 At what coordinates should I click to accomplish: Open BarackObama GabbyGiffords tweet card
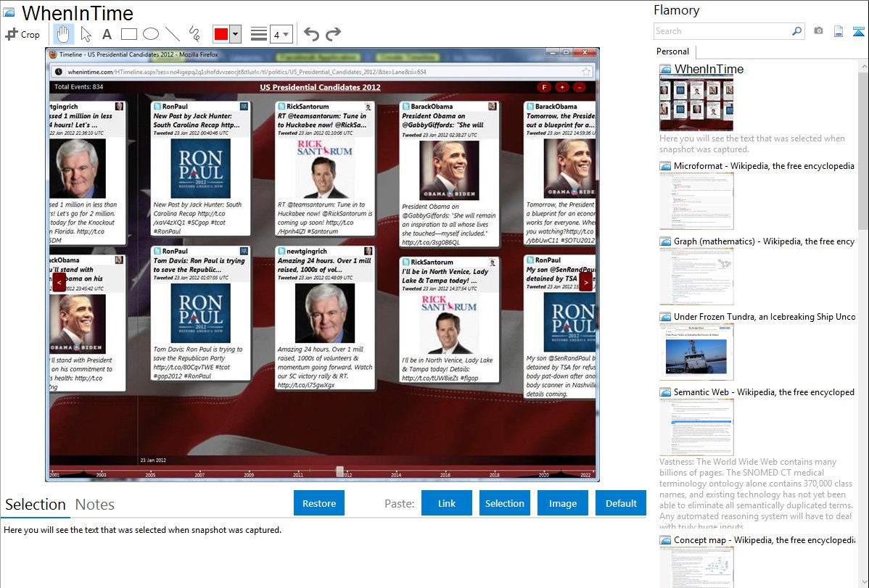449,174
